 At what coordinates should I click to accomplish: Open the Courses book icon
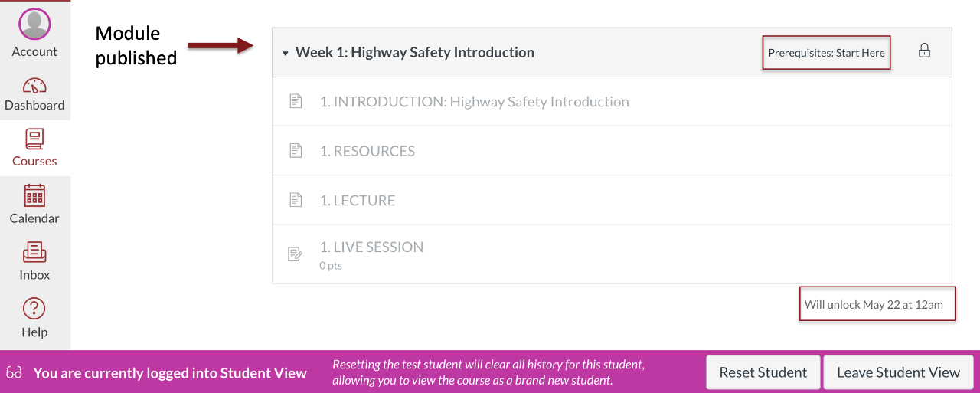pyautogui.click(x=34, y=140)
